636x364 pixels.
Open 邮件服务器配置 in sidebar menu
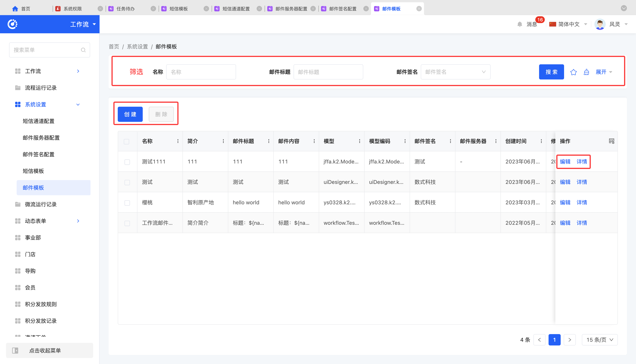point(41,138)
